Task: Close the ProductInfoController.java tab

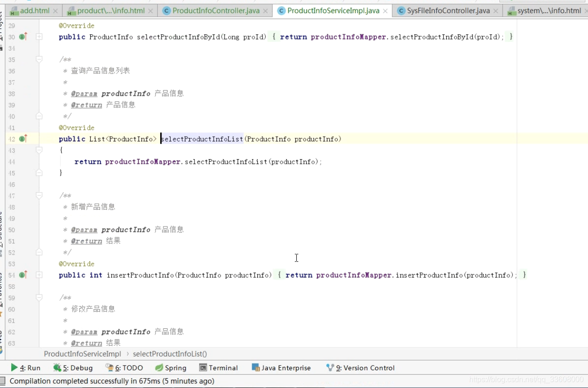Action: [266, 10]
